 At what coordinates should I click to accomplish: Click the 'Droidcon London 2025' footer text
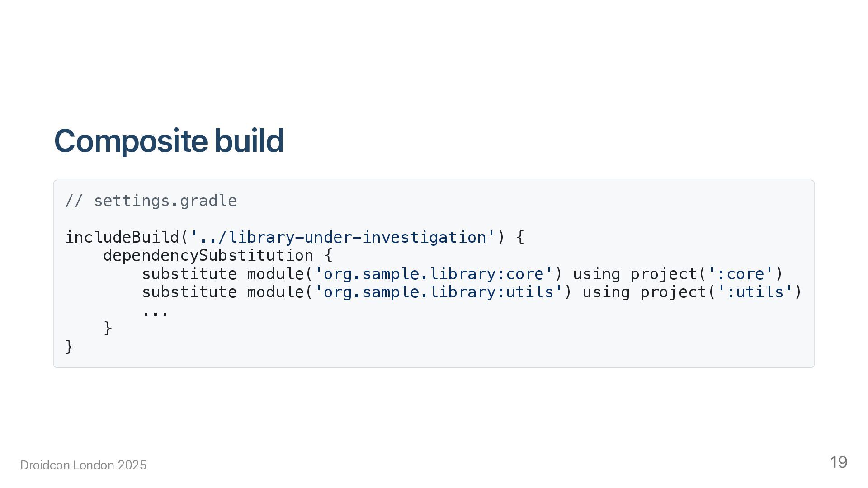pyautogui.click(x=84, y=465)
